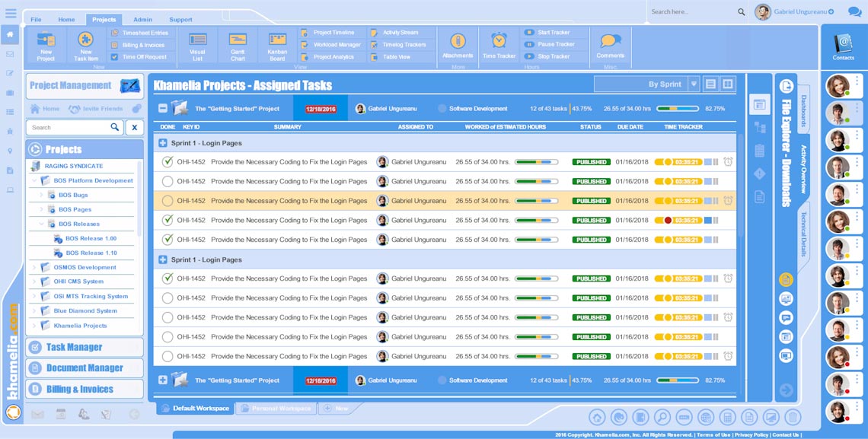Focus the 'Search here...' field
This screenshot has width=868, height=439.
point(694,11)
